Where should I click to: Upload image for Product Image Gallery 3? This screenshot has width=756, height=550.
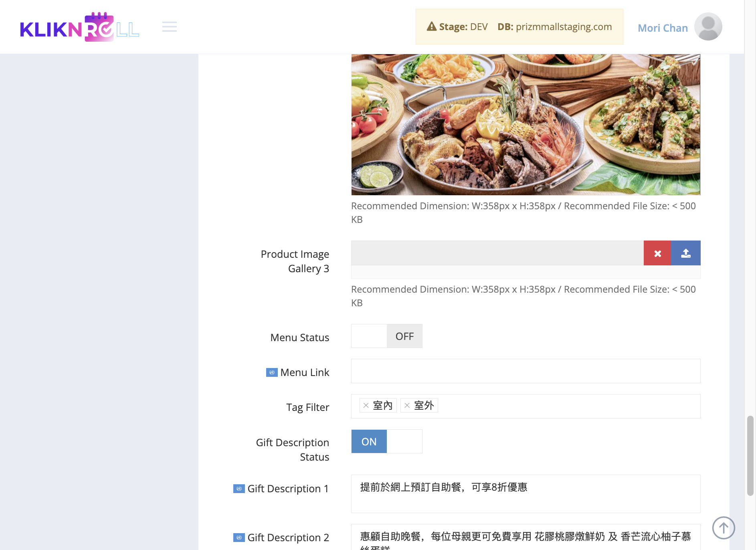click(x=686, y=253)
